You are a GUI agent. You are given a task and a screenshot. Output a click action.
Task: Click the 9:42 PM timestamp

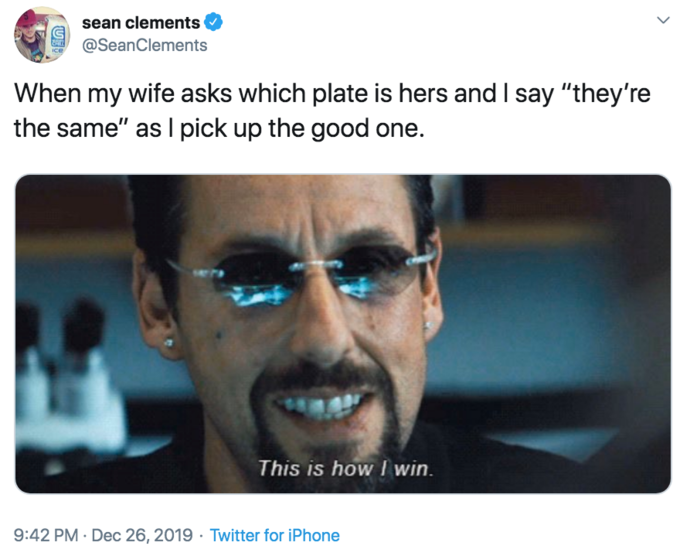(x=45, y=535)
